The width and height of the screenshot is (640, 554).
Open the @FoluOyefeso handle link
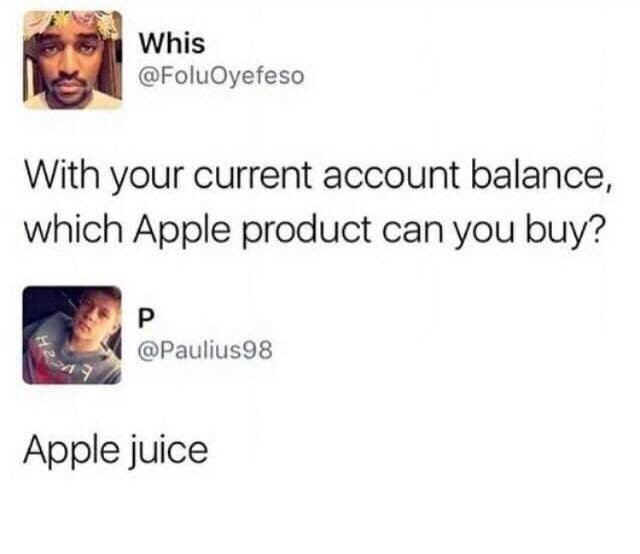coord(222,76)
